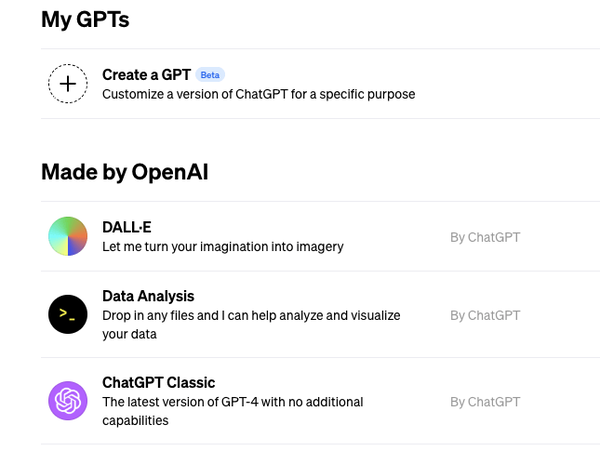Click 'By ChatGPT' beside Data Analysis
Screen dimensions: 600x451
tap(485, 315)
